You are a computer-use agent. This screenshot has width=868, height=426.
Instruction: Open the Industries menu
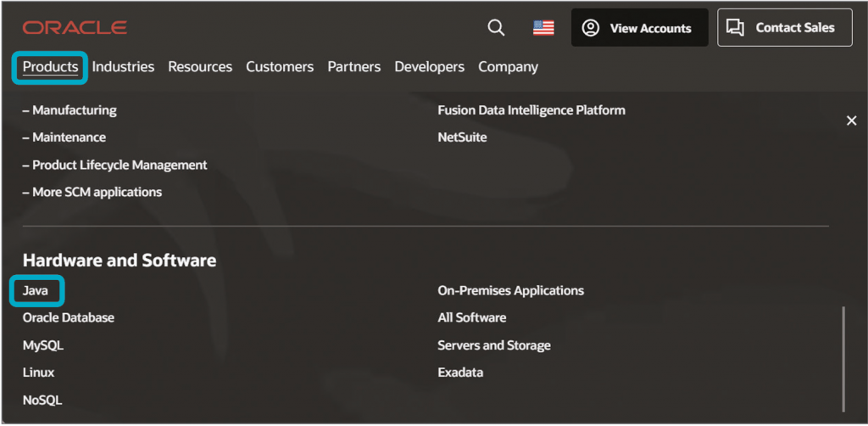[123, 67]
